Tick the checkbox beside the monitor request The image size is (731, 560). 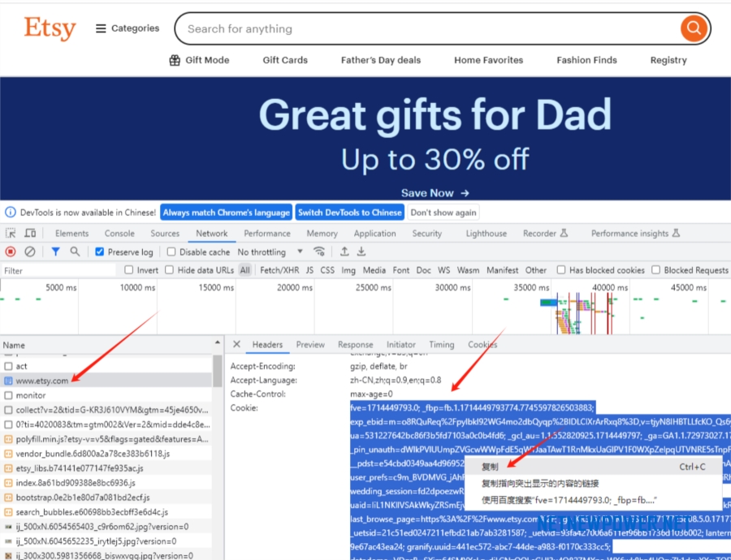coord(8,395)
